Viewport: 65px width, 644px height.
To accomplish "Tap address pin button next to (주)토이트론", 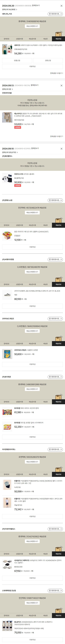I will 55,377.
